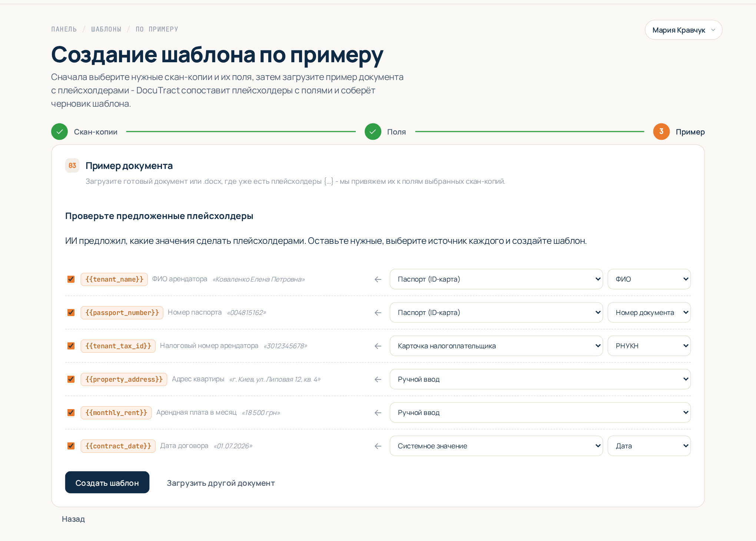Toggle the {{property_address}} checkbox

(x=71, y=379)
